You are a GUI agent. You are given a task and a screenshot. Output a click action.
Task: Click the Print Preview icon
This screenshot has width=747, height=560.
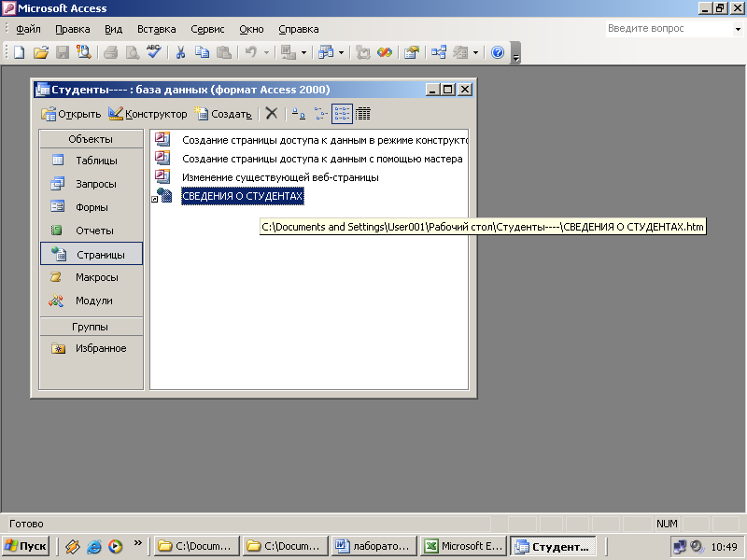132,52
